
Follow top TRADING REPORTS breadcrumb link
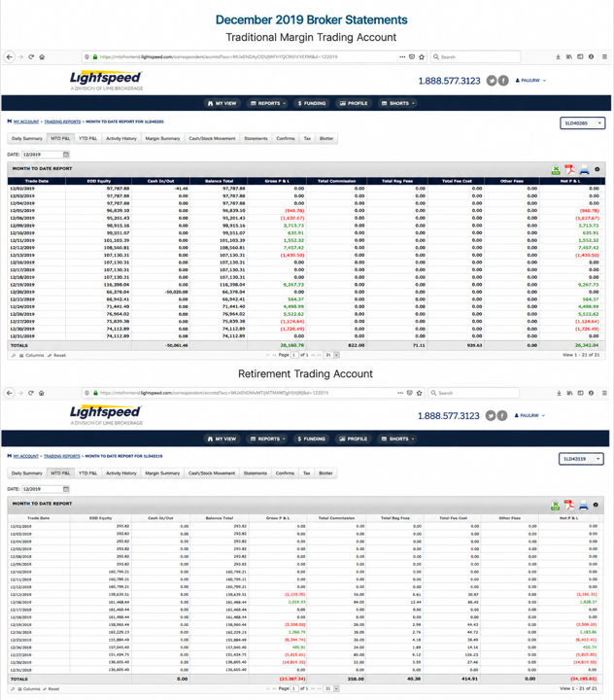(62, 122)
